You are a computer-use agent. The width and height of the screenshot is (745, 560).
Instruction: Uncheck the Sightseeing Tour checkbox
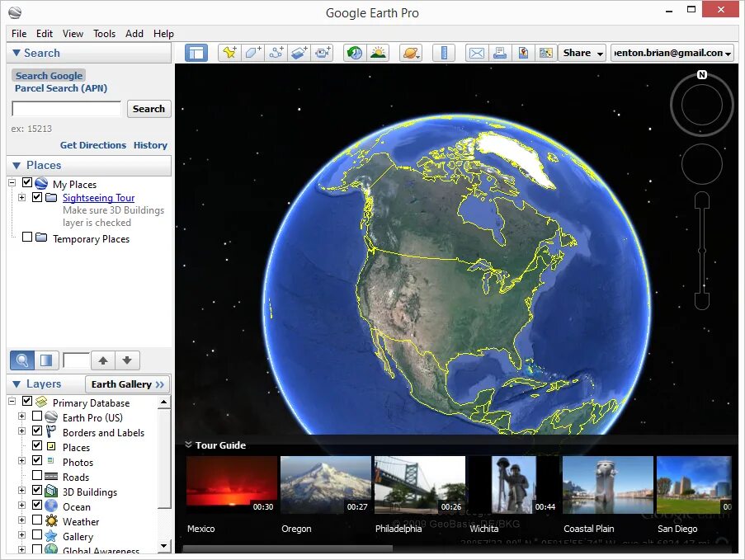37,196
